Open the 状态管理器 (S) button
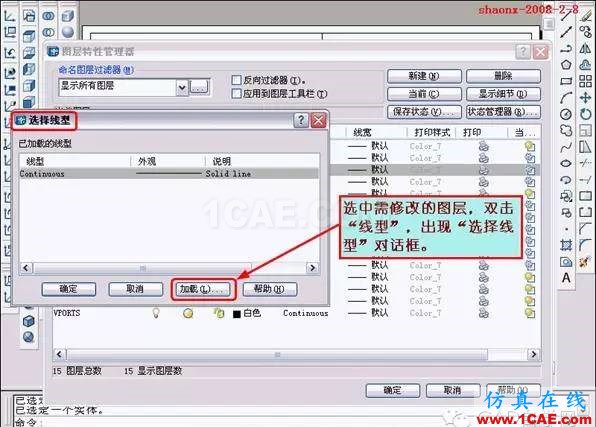596x427 pixels. [x=503, y=112]
